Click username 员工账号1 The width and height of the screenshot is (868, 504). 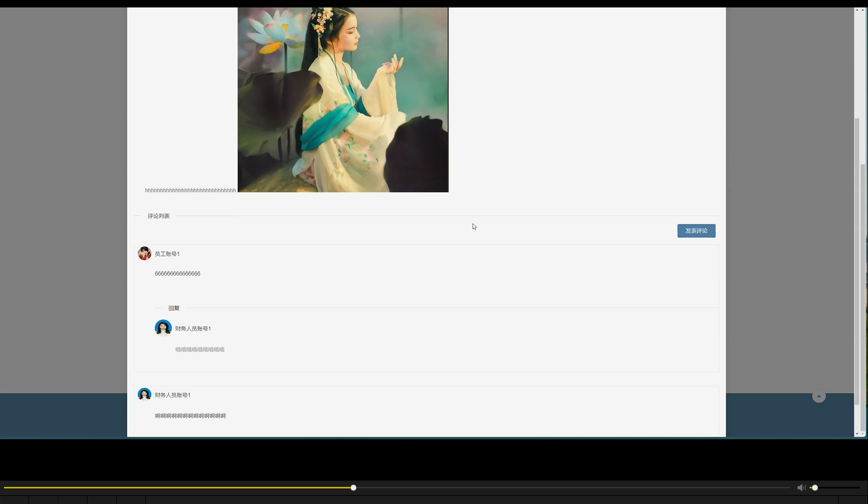pos(167,254)
